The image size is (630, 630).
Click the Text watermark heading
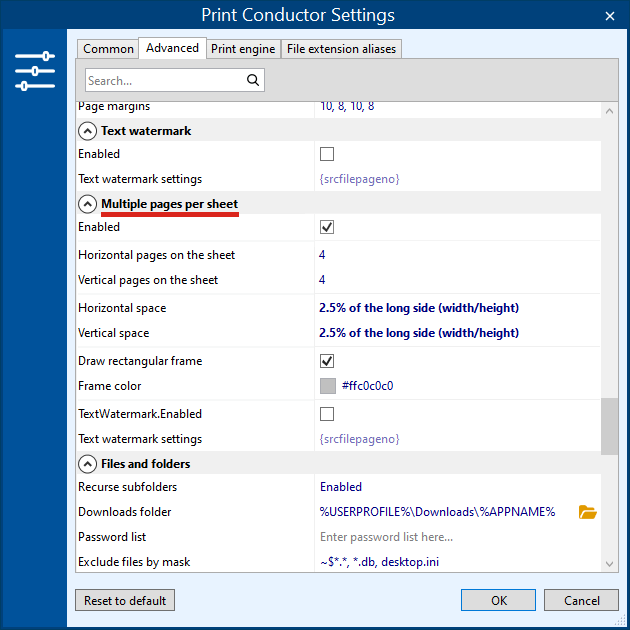click(x=146, y=131)
